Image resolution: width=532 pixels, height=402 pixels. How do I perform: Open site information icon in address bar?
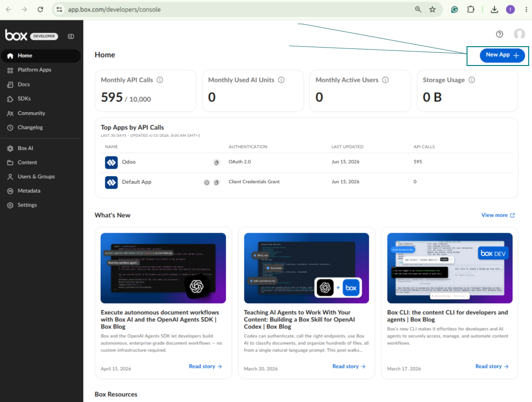[59, 9]
